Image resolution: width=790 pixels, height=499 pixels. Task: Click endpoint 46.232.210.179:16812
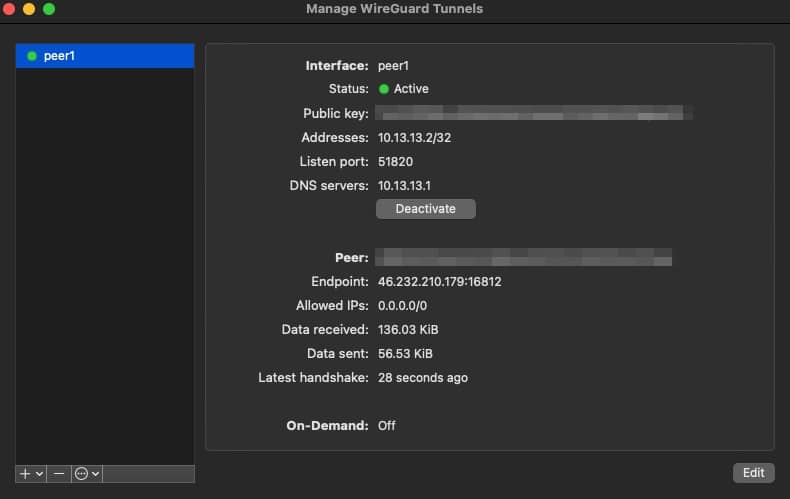pyautogui.click(x=440, y=282)
